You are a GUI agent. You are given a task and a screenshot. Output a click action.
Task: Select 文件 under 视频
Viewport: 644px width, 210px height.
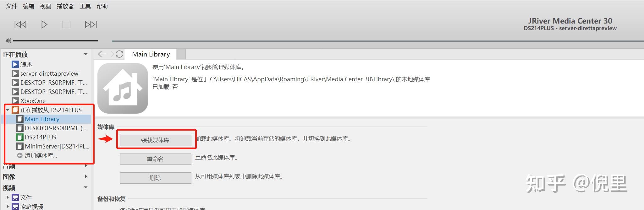click(x=26, y=197)
